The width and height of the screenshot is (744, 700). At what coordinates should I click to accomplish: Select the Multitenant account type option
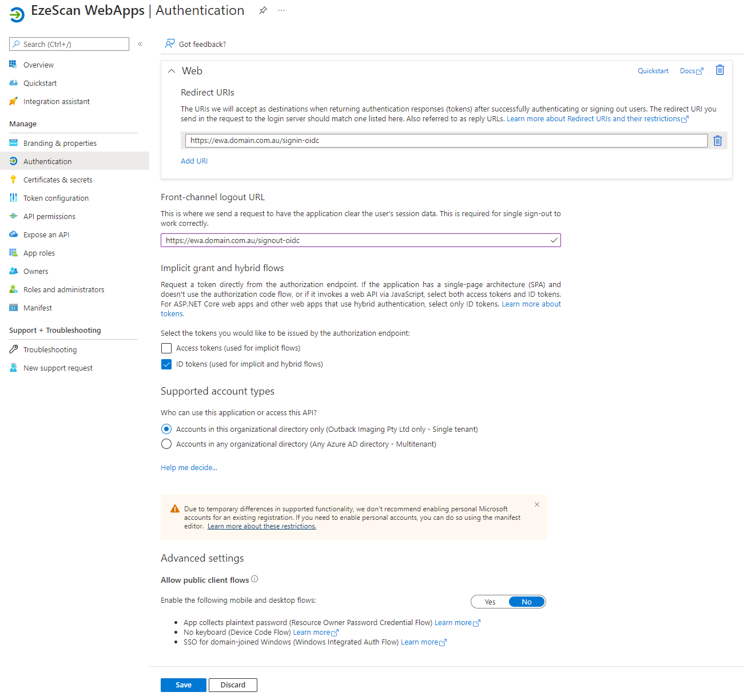(166, 444)
